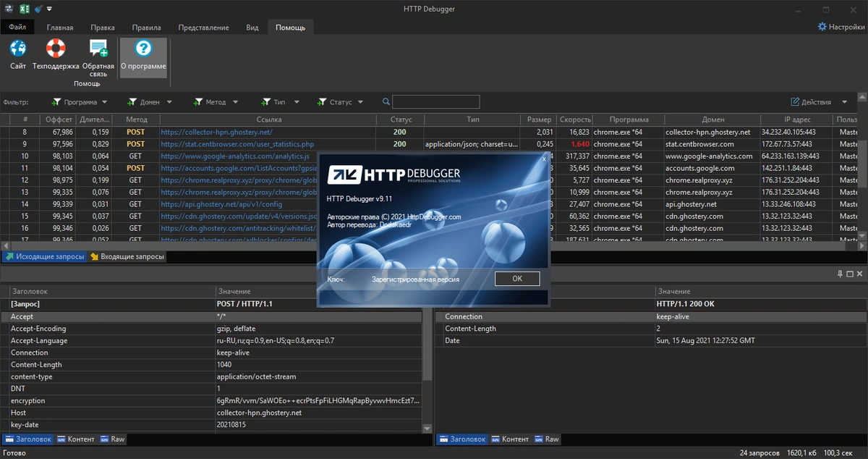Open quick-access toolbar customize arrow
Screen dimensions: 868x459
[x=49, y=9]
